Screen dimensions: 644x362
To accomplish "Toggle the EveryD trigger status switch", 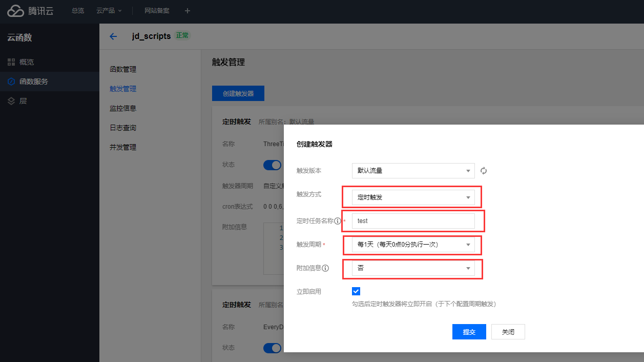I will pyautogui.click(x=273, y=348).
